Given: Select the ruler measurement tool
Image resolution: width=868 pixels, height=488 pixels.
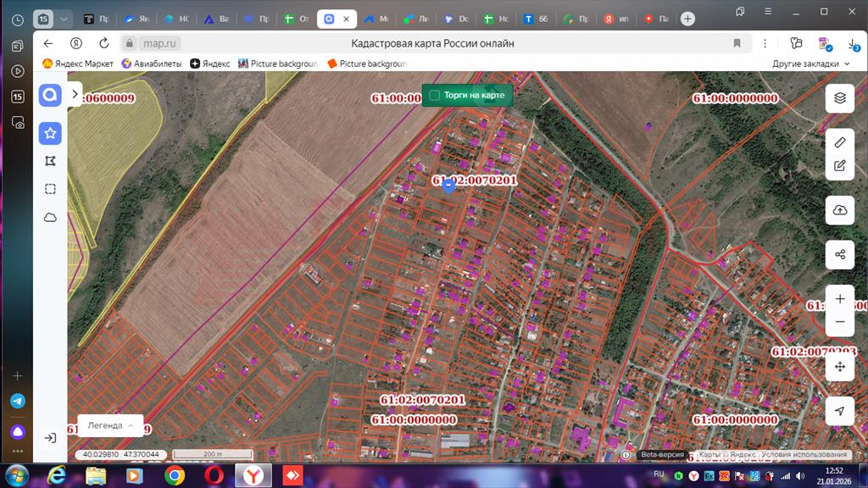Looking at the screenshot, I should tap(839, 141).
